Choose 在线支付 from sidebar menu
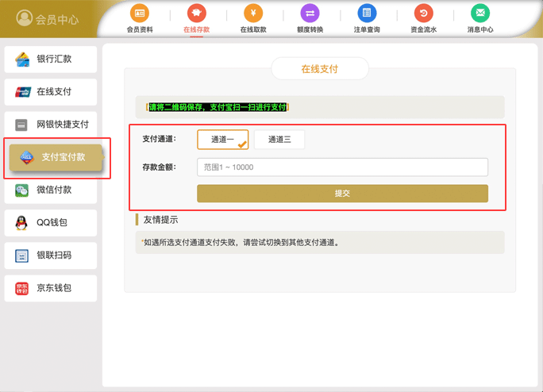The width and height of the screenshot is (543, 392). click(51, 92)
